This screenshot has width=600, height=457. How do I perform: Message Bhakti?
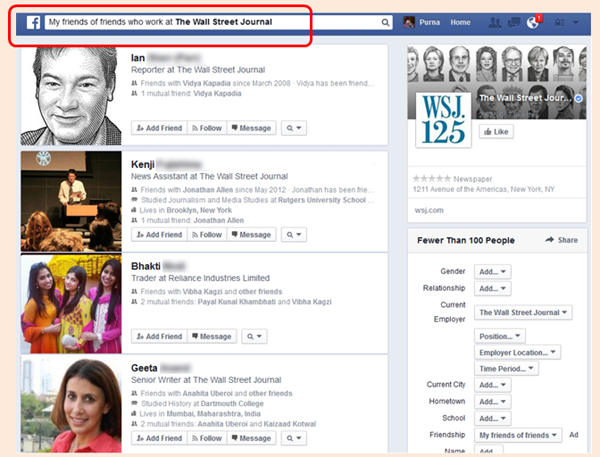tap(212, 336)
